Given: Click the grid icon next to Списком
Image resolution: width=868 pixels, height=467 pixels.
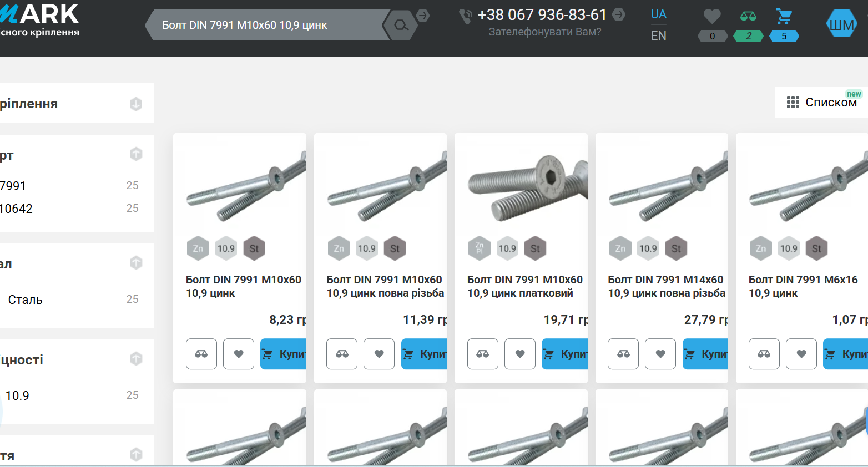Looking at the screenshot, I should coord(793,102).
